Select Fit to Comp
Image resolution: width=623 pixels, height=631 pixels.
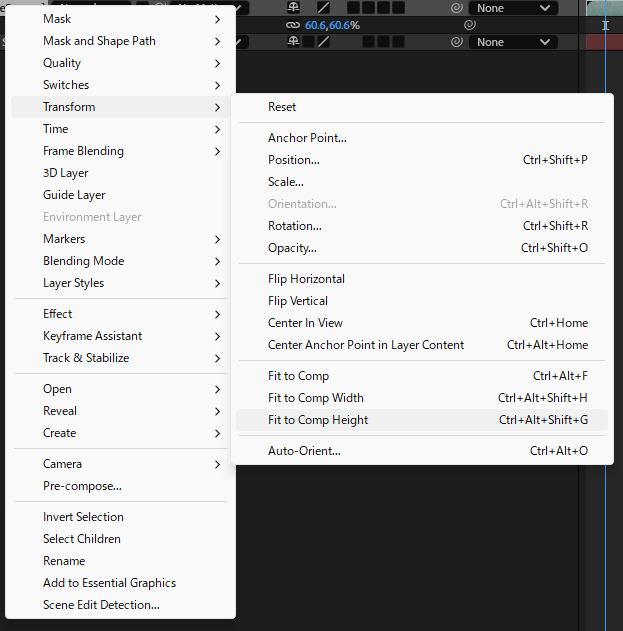(x=422, y=376)
